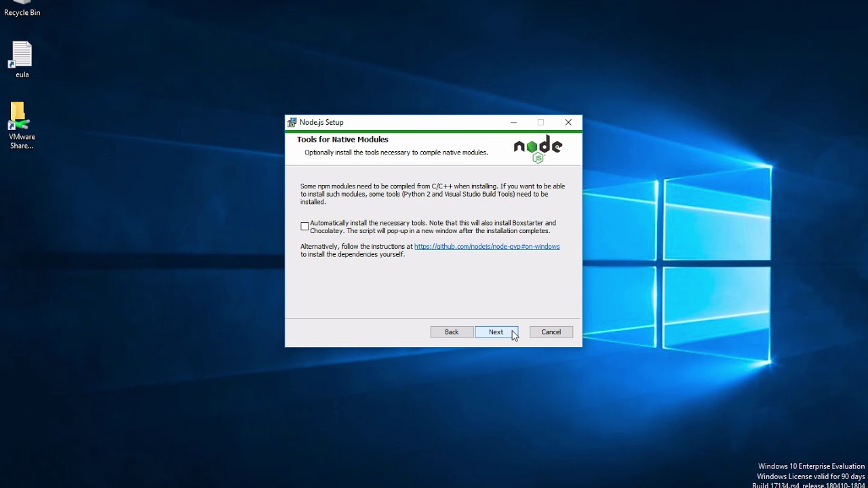Click the Node.js logo in the installer header
The height and width of the screenshot is (488, 868).
538,149
